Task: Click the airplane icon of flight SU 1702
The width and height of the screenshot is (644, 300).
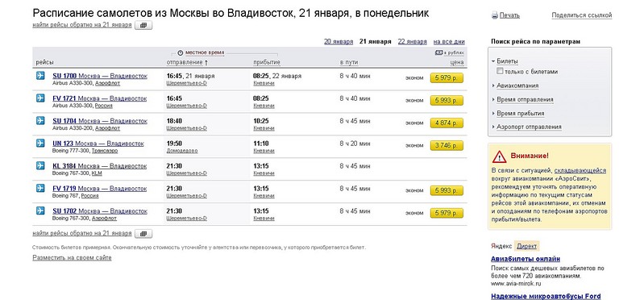Action: [40, 210]
